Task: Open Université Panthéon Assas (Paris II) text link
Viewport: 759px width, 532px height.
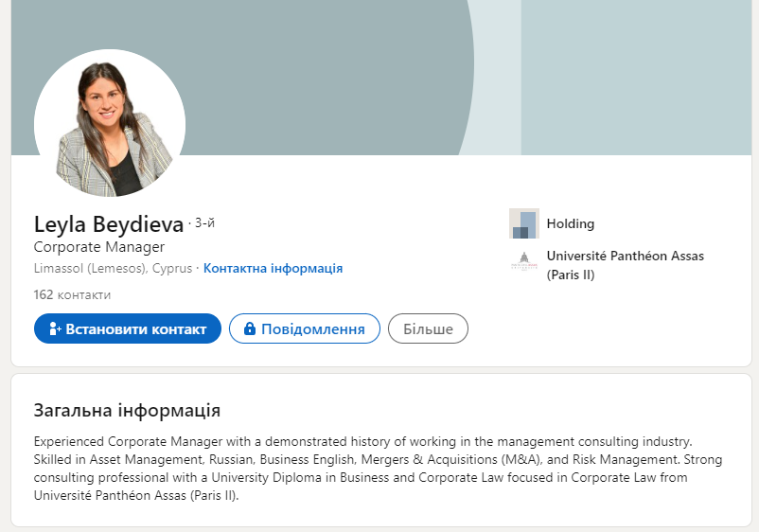Action: [625, 265]
